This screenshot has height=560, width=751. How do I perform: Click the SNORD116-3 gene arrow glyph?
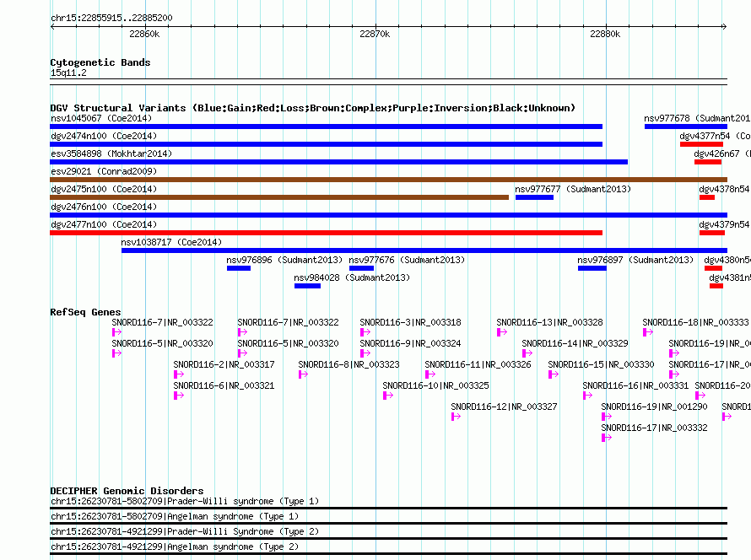click(365, 332)
